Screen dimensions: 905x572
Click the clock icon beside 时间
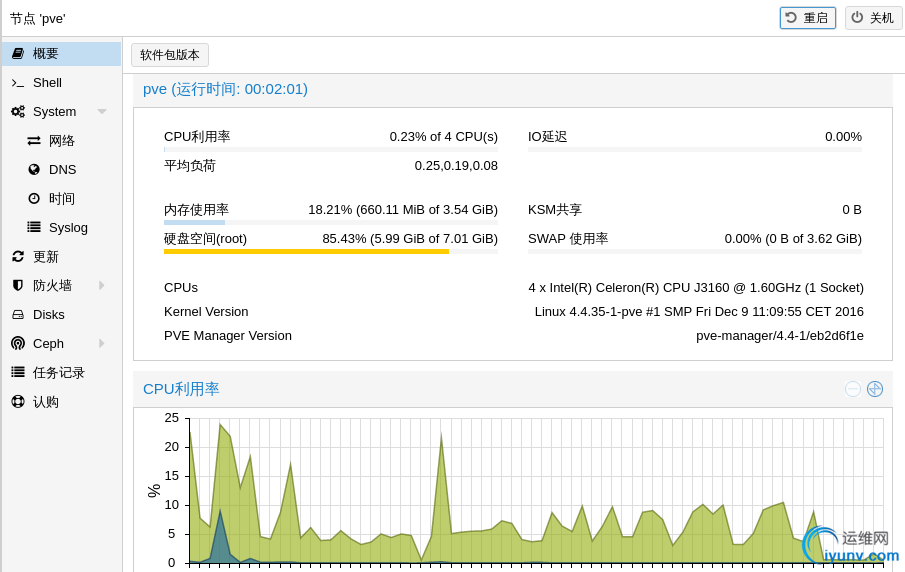pos(34,199)
